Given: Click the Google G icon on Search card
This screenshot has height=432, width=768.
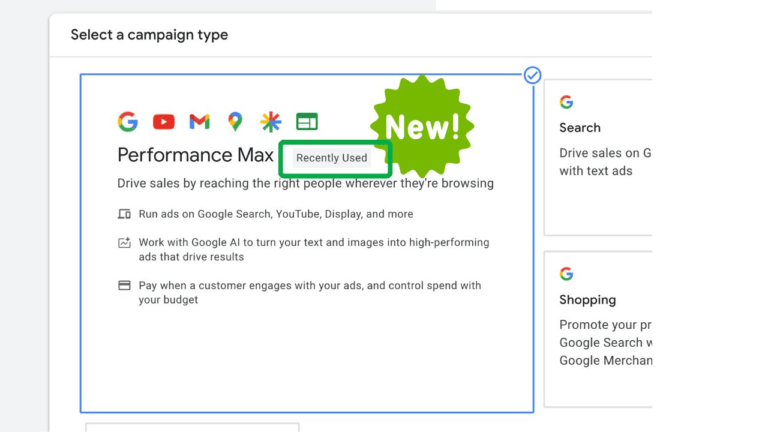Looking at the screenshot, I should [x=567, y=102].
